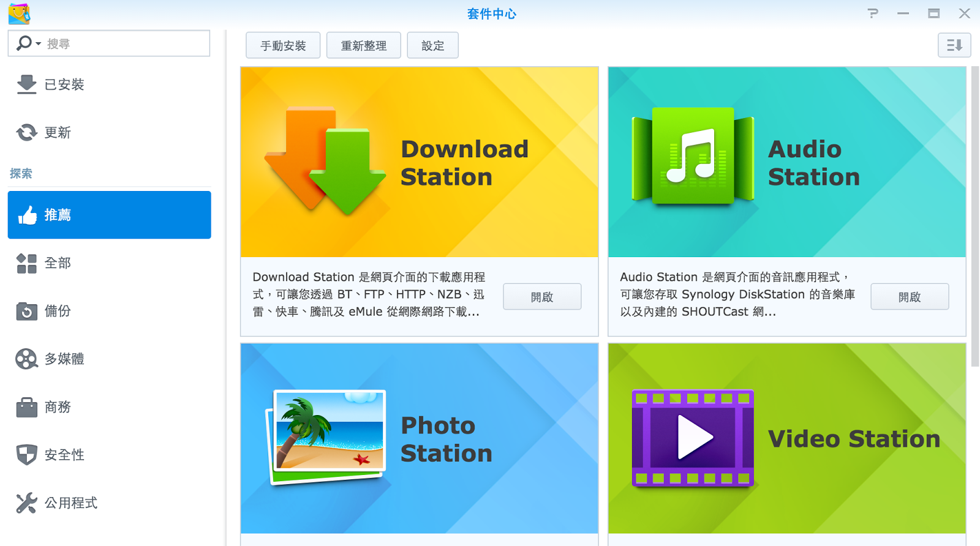Click the 全部 grid icon

(x=26, y=263)
